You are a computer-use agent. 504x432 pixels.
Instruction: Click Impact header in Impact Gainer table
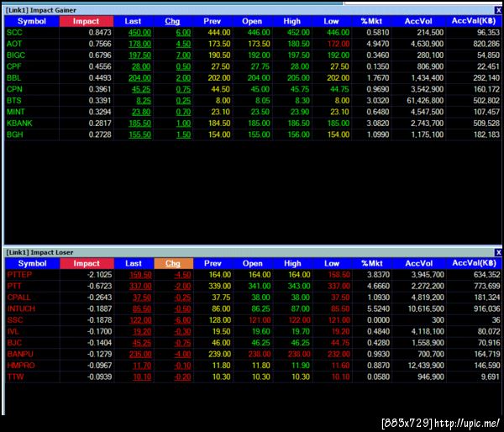(87, 21)
